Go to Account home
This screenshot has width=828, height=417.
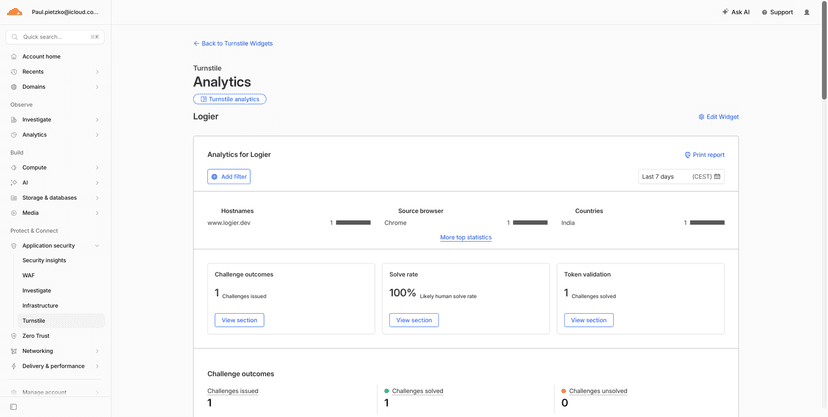(x=41, y=56)
